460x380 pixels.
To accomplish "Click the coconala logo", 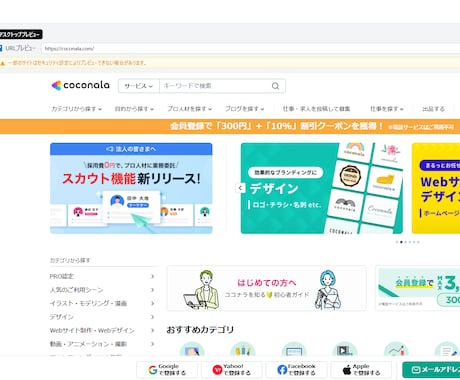I will pos(80,86).
